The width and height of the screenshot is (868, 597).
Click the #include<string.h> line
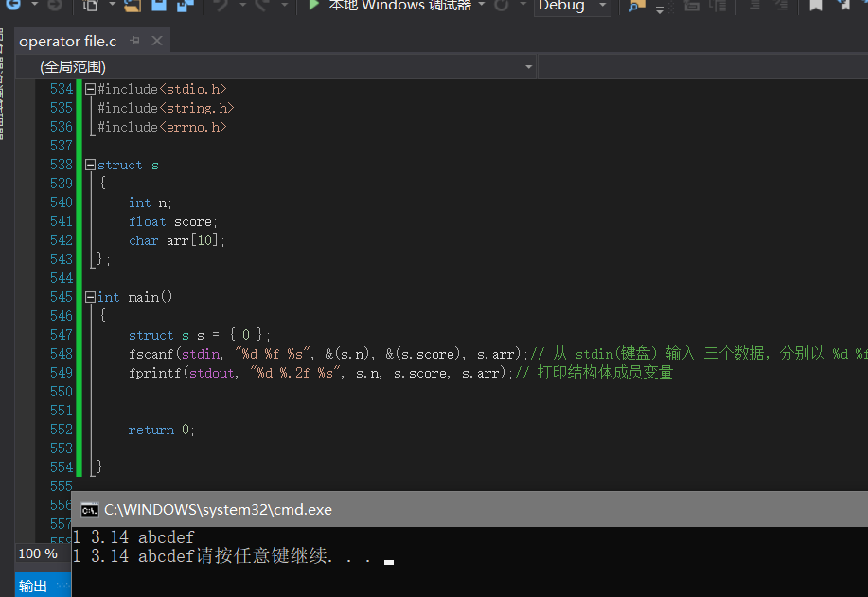coord(166,108)
